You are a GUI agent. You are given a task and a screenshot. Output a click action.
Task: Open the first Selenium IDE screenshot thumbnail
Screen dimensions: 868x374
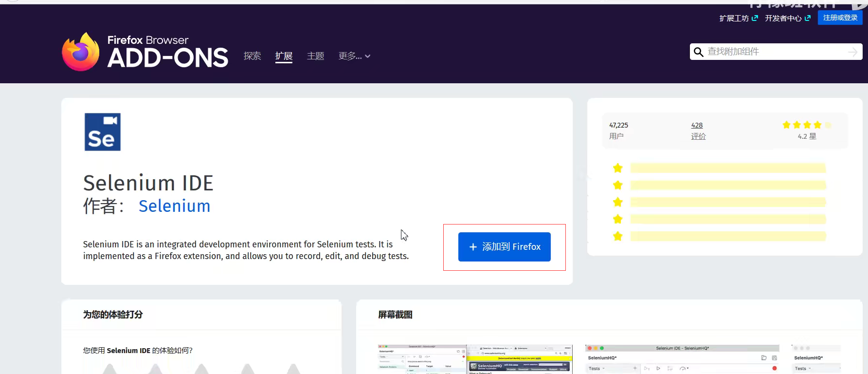[x=422, y=359]
